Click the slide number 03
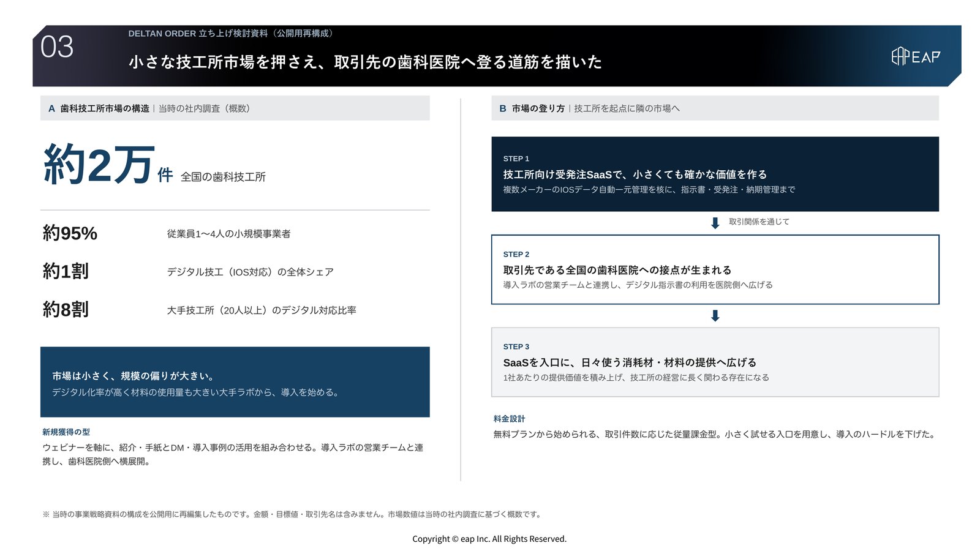980x551 pixels. click(x=57, y=47)
